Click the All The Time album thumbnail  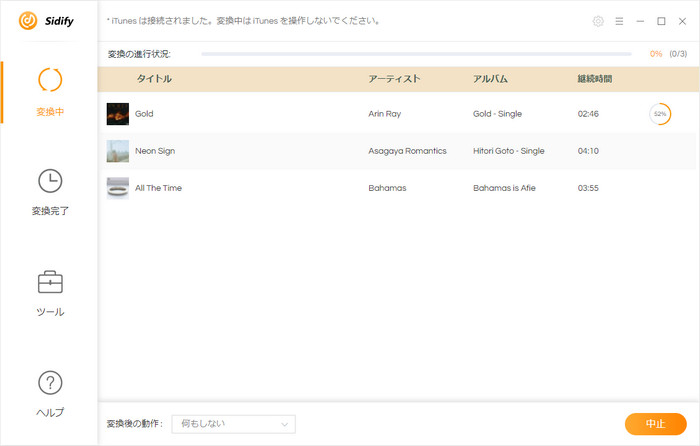[x=118, y=188]
